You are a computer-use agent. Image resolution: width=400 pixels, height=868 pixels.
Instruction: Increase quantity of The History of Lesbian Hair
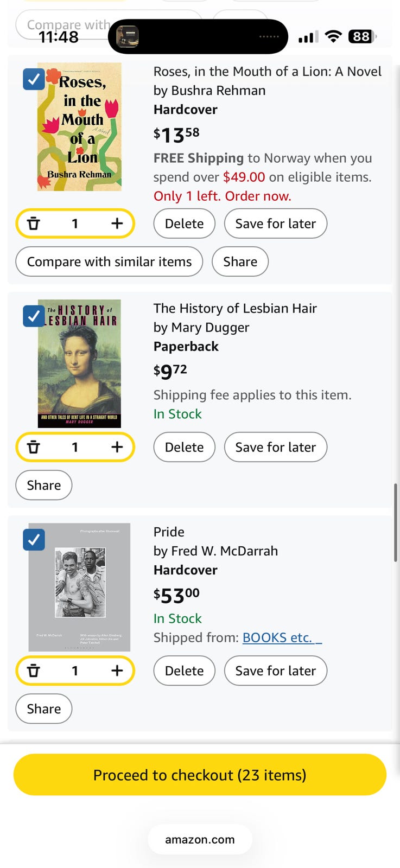pyautogui.click(x=117, y=447)
